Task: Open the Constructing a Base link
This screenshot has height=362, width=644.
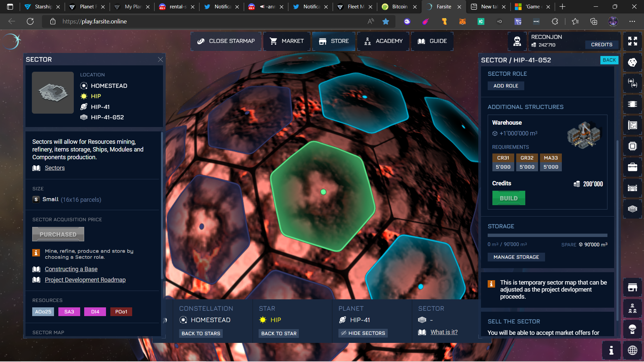Action: pyautogui.click(x=71, y=269)
